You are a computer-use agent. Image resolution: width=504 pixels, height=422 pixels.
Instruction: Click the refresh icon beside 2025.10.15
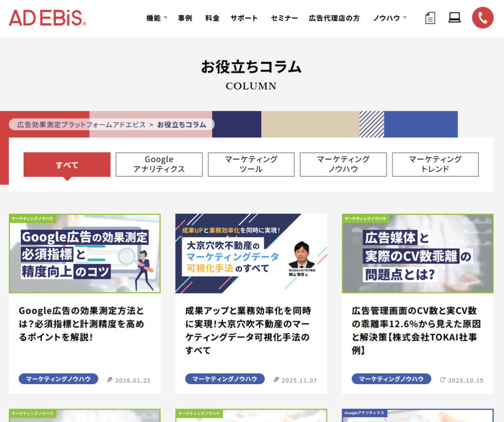coord(441,380)
